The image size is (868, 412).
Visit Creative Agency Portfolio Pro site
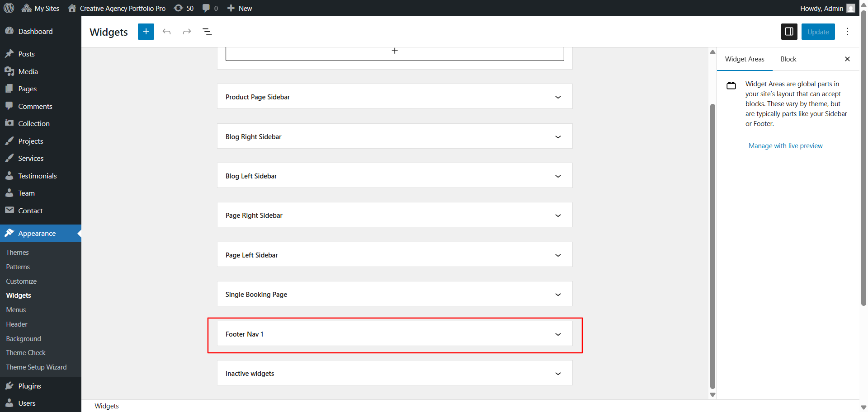117,8
